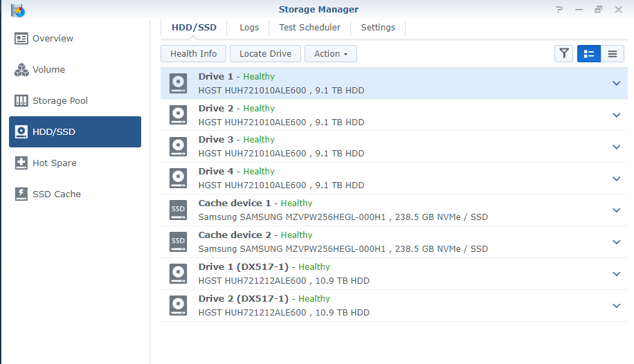Expand Drive 2 (DX517-1) details chevron
Screen dimensions: 634x364
[x=616, y=306]
